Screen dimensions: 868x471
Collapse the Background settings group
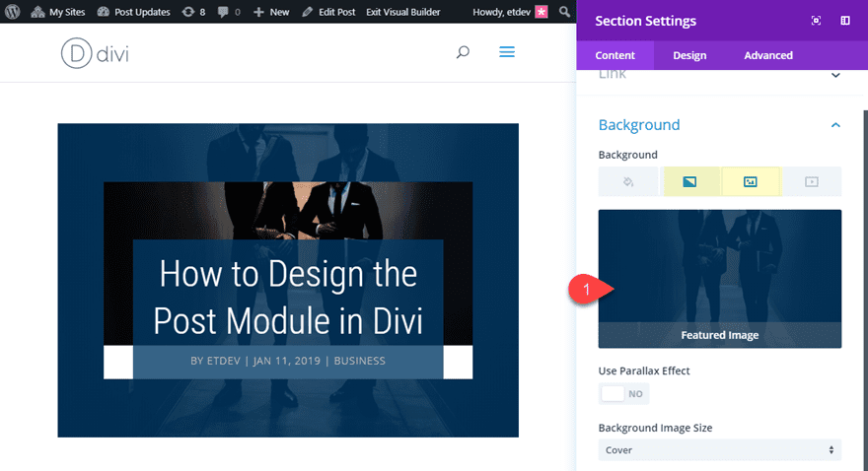(720, 125)
